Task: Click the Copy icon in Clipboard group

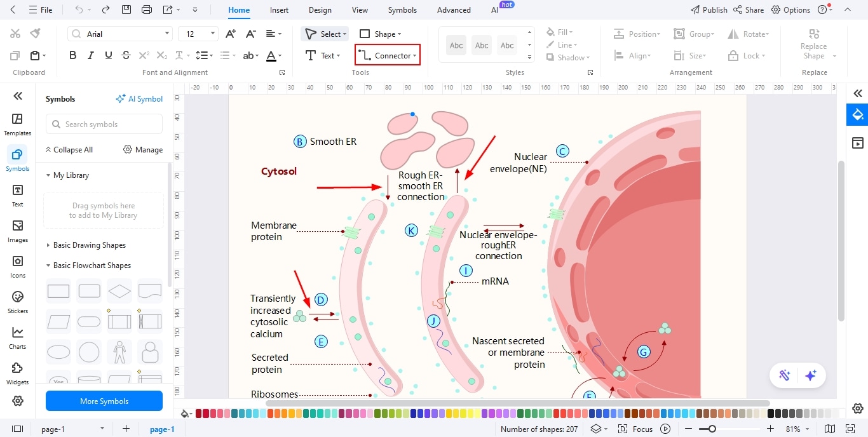Action: click(15, 56)
